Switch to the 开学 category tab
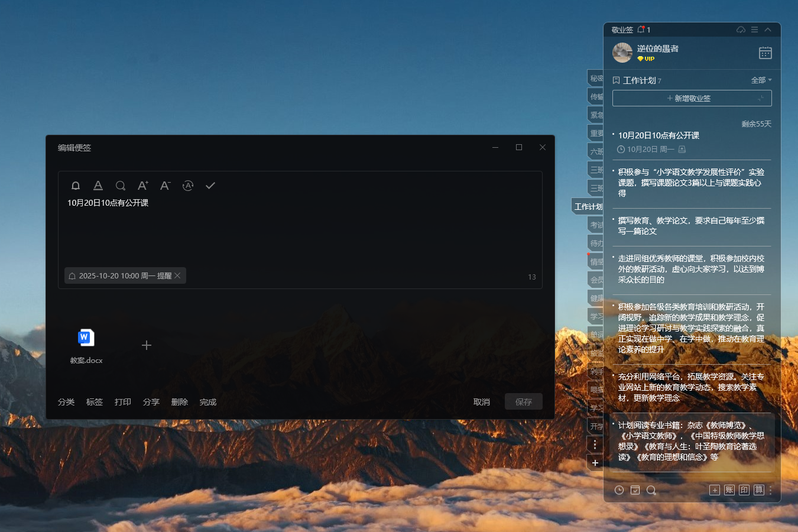 click(596, 426)
